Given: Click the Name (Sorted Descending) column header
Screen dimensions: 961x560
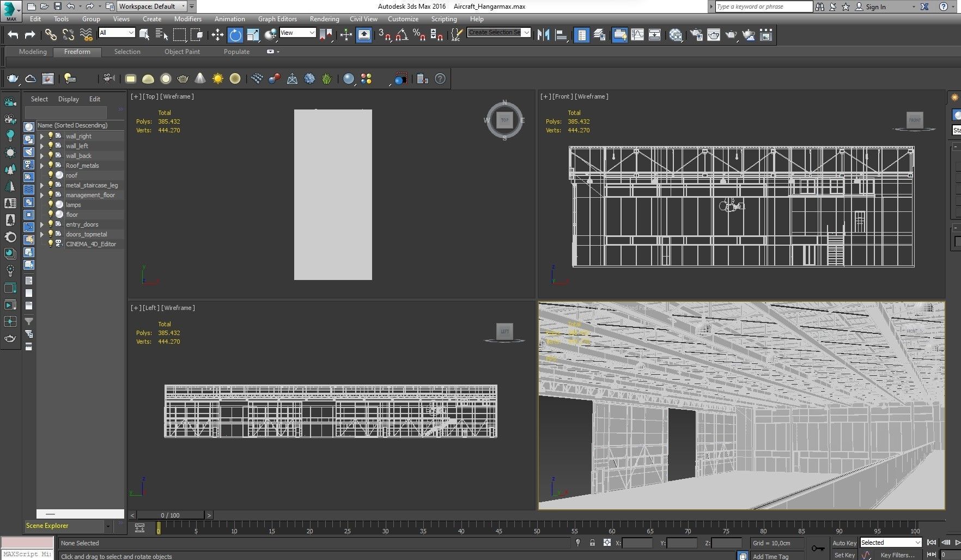Looking at the screenshot, I should click(x=80, y=125).
